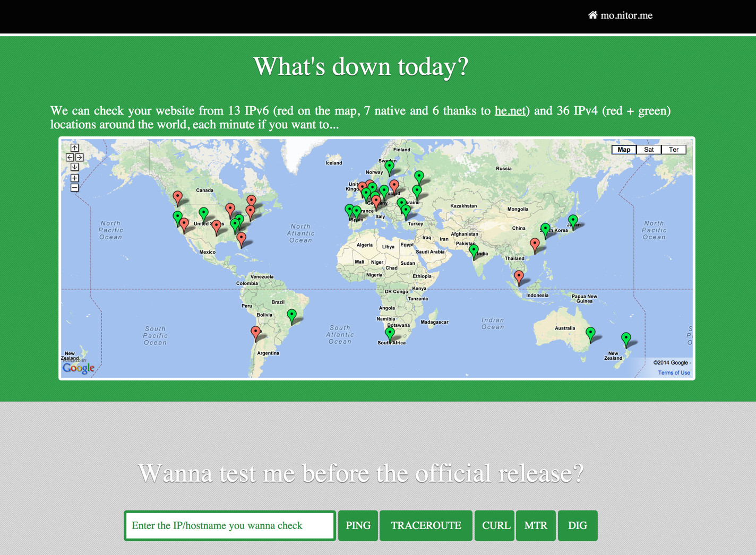Pan the map up with the arrow
The image size is (756, 555).
75,148
